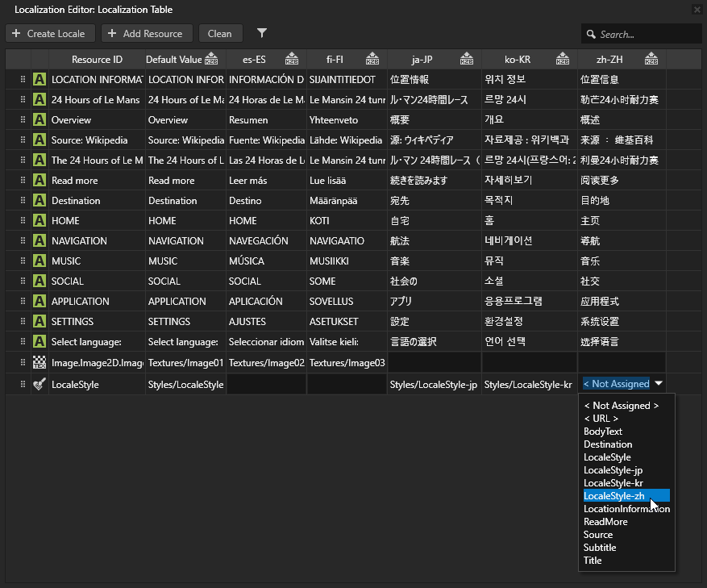Click the size icon next to Default Value header
Screen dimensions: 707x588
(210, 58)
